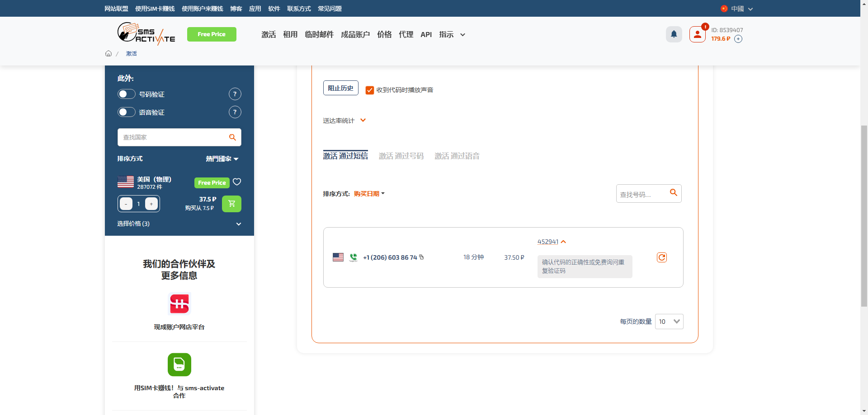This screenshot has height=415, width=868.
Task: Click Free Price badge for 美国
Action: click(212, 182)
